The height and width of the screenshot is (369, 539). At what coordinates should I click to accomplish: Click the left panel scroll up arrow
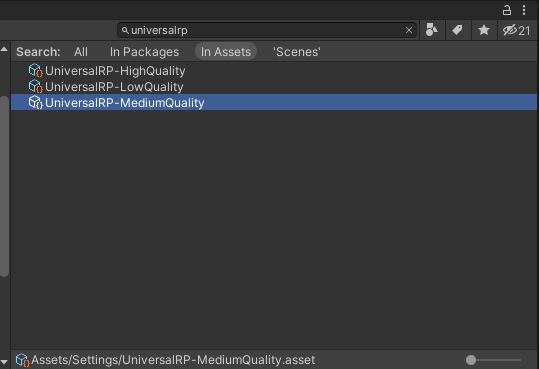pos(4,49)
